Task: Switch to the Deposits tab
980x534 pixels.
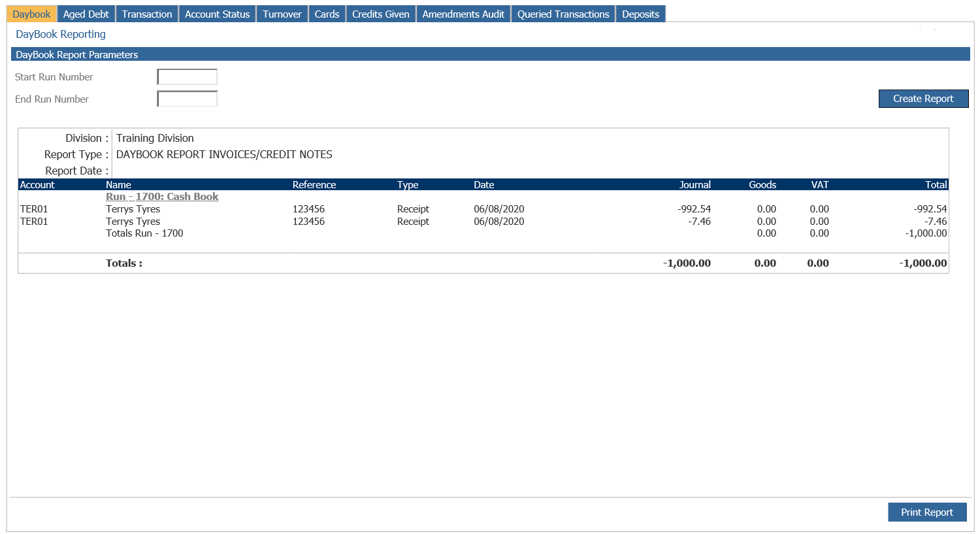Action: tap(640, 13)
